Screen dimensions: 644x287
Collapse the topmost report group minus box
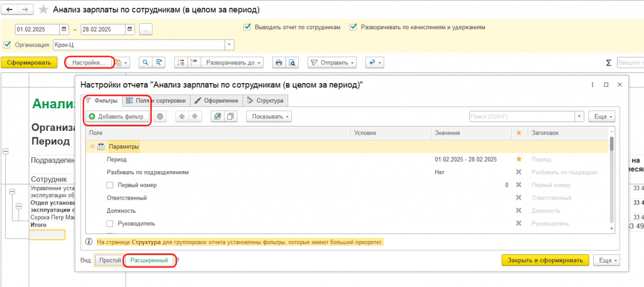click(x=5, y=151)
